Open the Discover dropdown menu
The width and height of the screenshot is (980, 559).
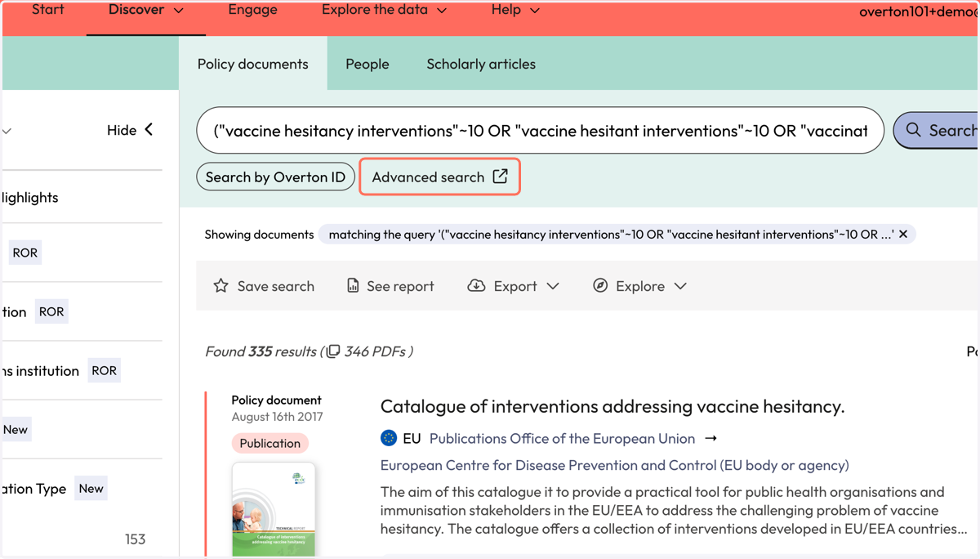[x=145, y=11]
